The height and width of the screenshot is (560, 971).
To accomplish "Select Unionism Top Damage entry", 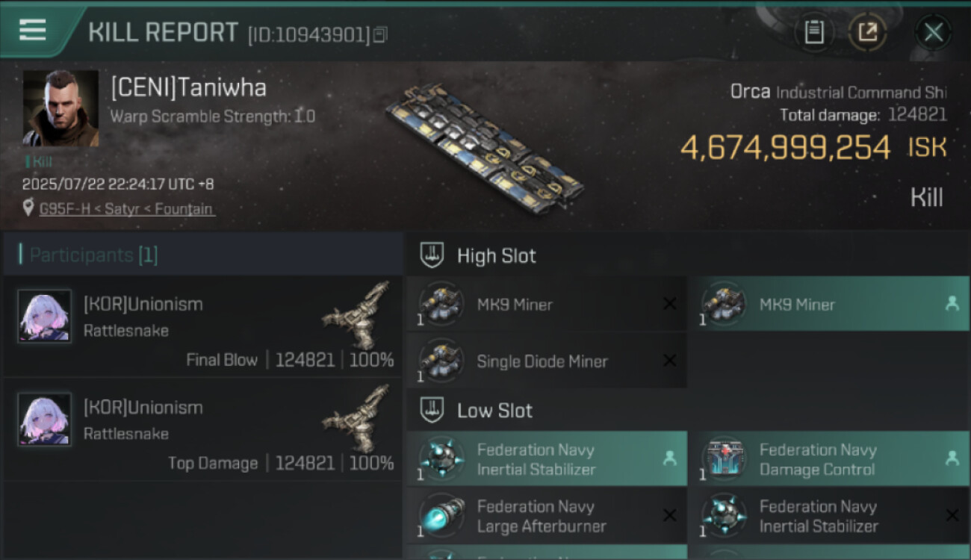I will [202, 429].
